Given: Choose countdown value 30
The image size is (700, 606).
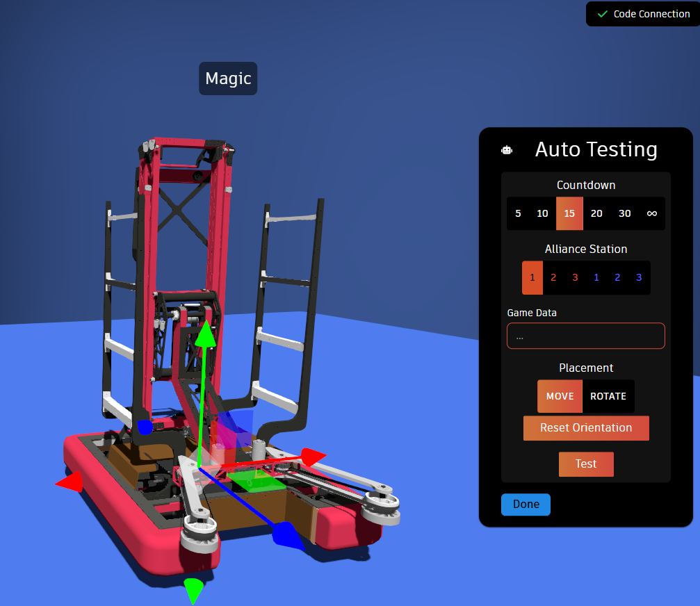Looking at the screenshot, I should (625, 213).
